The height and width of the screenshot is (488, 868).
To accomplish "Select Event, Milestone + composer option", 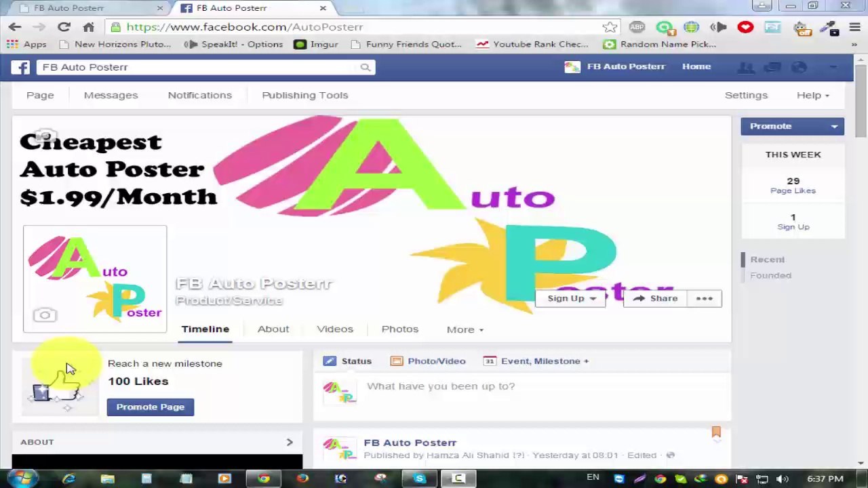I will 536,361.
